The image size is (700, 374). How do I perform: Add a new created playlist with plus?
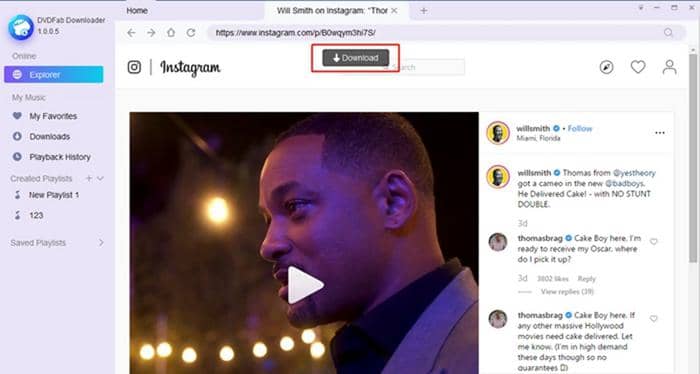tap(89, 179)
